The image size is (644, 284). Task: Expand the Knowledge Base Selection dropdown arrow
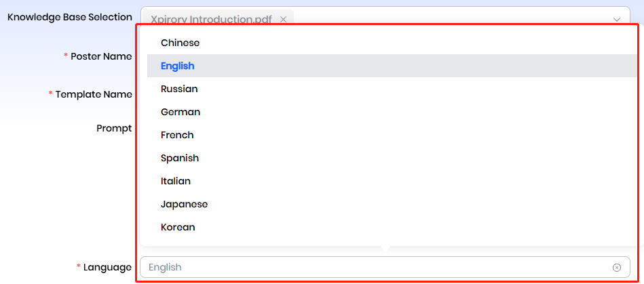point(617,20)
